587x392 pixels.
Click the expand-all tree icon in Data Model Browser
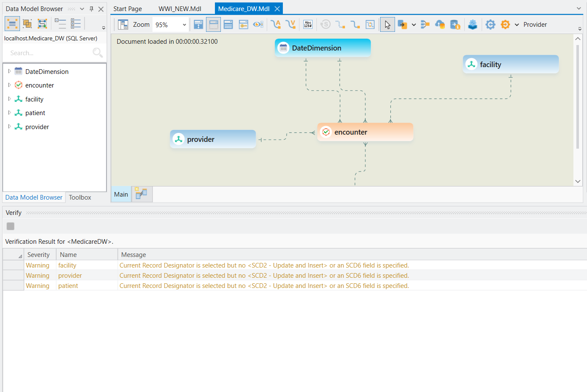tap(76, 24)
